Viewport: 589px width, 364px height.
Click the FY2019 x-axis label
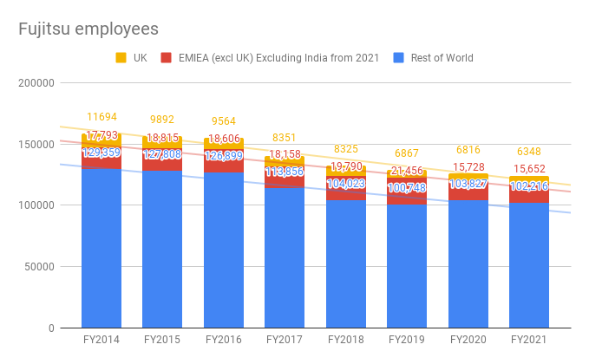click(407, 340)
